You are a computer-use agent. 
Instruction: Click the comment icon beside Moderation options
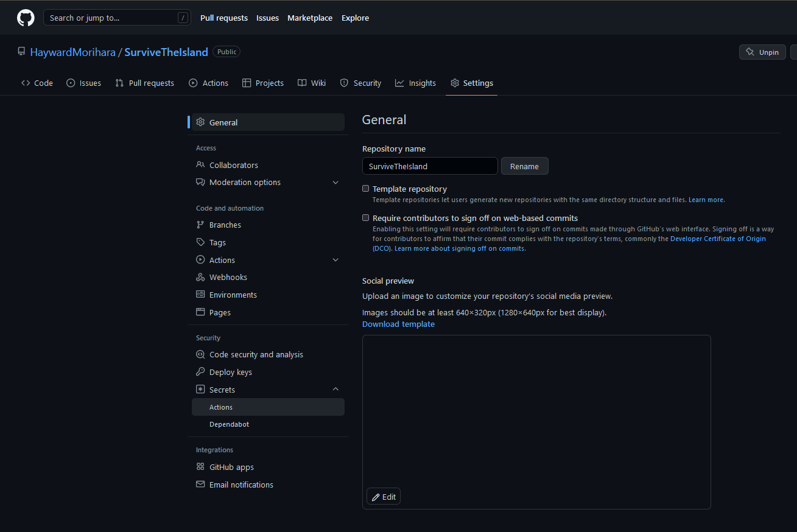pyautogui.click(x=200, y=182)
